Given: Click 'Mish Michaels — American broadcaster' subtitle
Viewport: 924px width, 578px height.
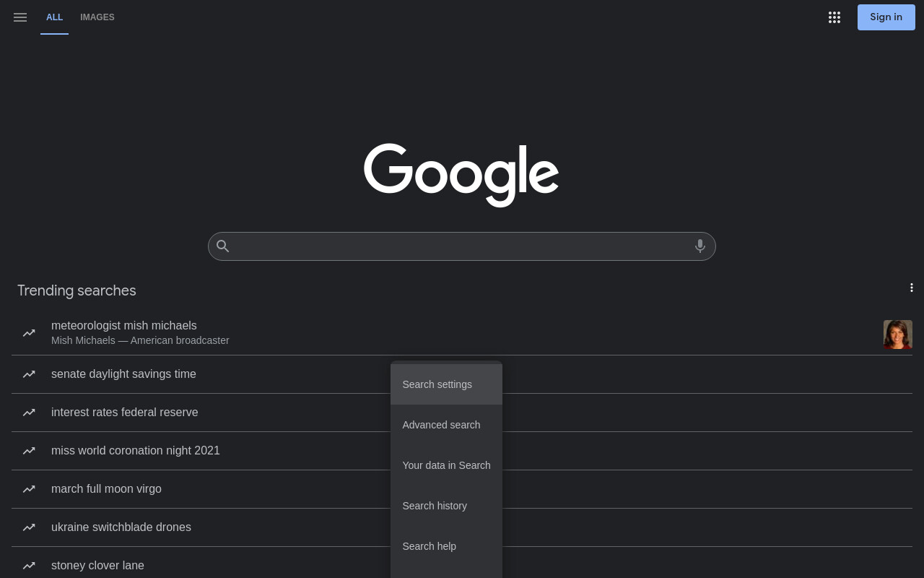Looking at the screenshot, I should (140, 340).
